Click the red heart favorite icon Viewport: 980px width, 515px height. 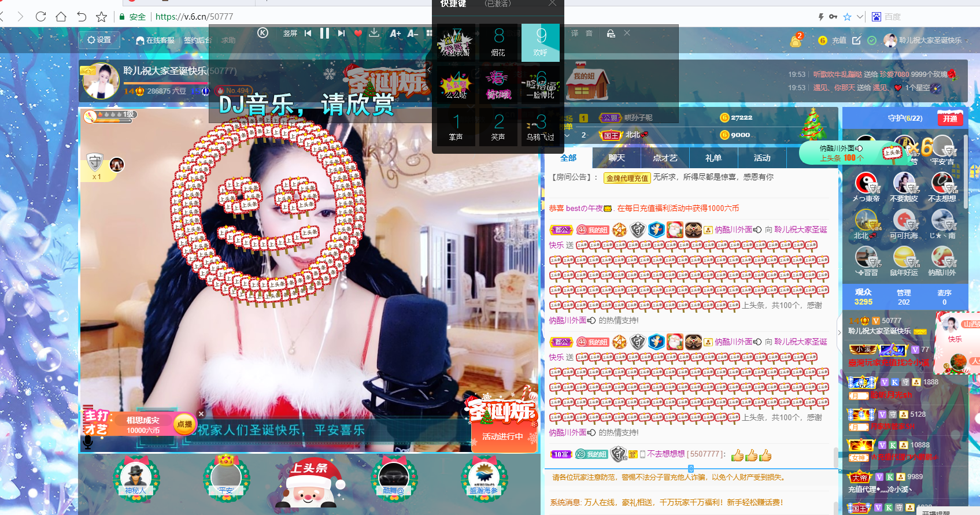pos(358,34)
